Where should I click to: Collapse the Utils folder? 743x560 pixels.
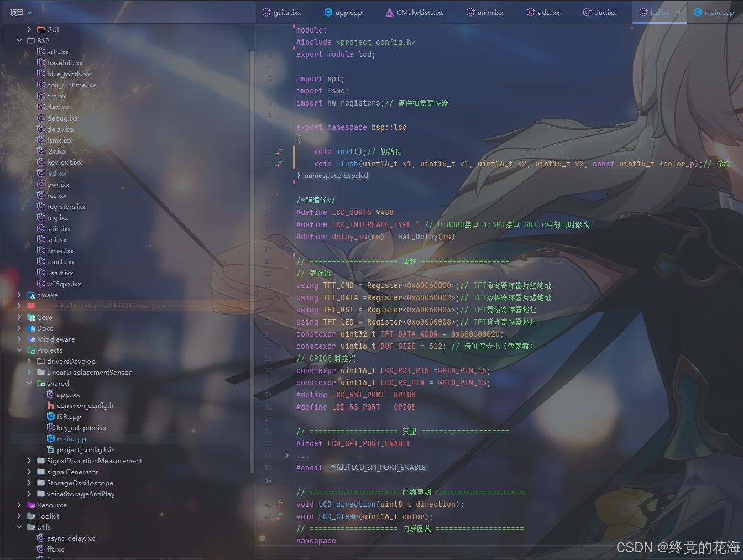[x=19, y=527]
